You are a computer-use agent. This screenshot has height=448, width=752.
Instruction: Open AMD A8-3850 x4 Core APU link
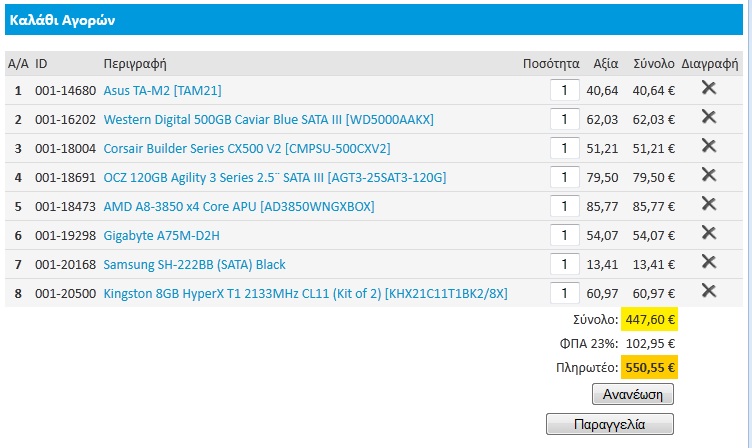239,207
